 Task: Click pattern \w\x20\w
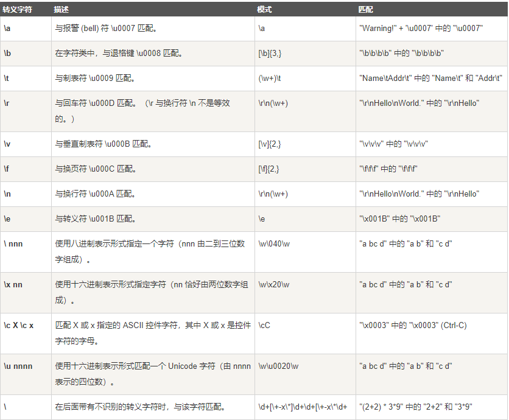[x=274, y=285]
